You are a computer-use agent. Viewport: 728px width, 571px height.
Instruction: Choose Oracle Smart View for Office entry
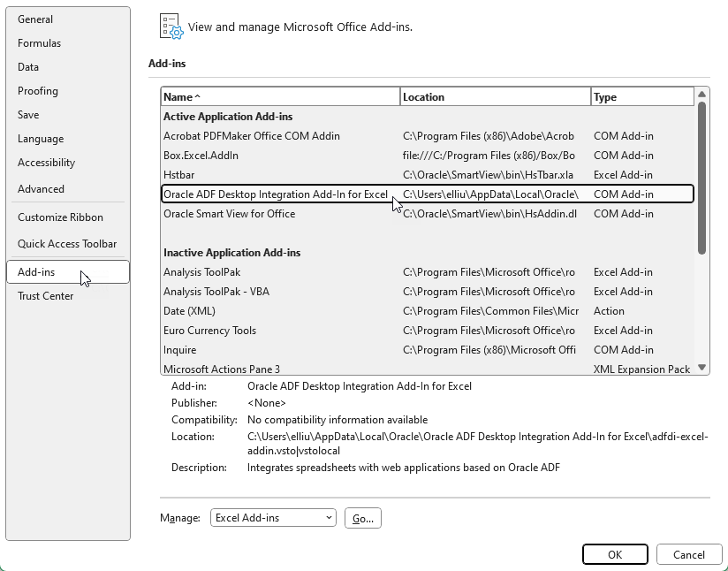pos(230,214)
